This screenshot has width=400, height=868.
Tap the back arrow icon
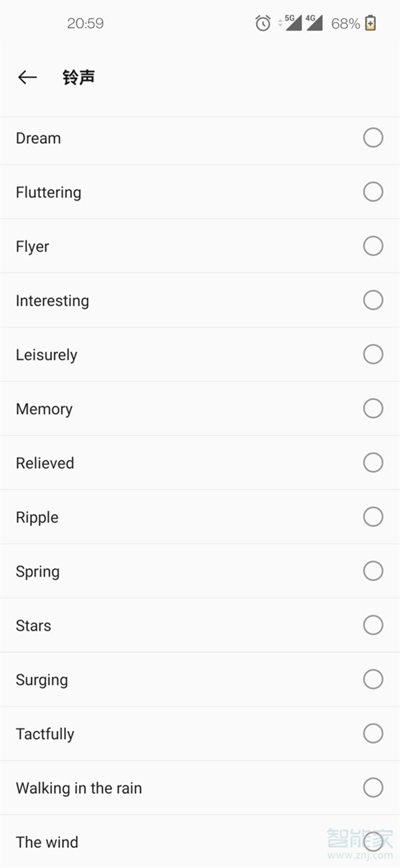coord(27,77)
